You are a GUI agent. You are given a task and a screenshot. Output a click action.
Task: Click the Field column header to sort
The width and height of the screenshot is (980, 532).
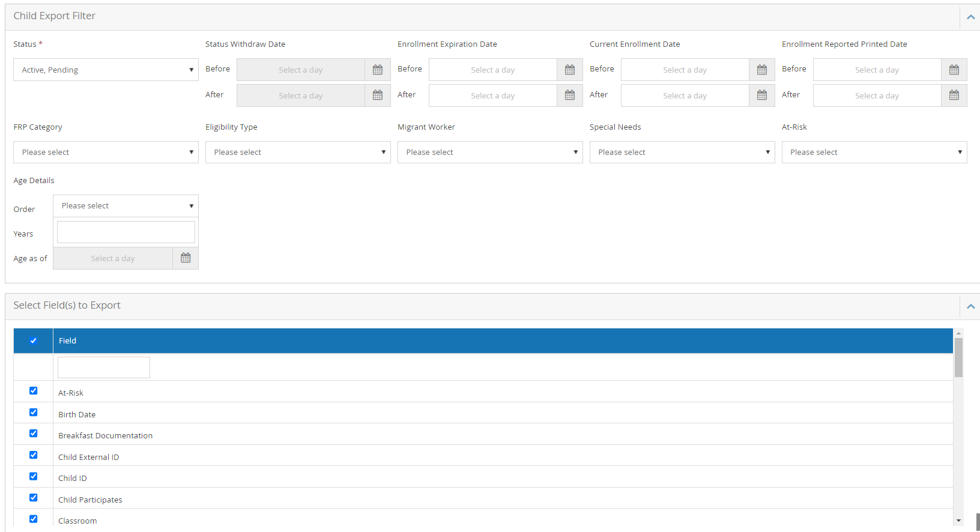(67, 341)
